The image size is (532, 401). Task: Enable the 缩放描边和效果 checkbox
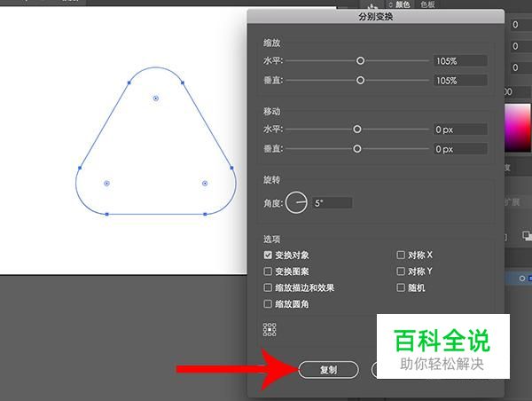[x=268, y=287]
